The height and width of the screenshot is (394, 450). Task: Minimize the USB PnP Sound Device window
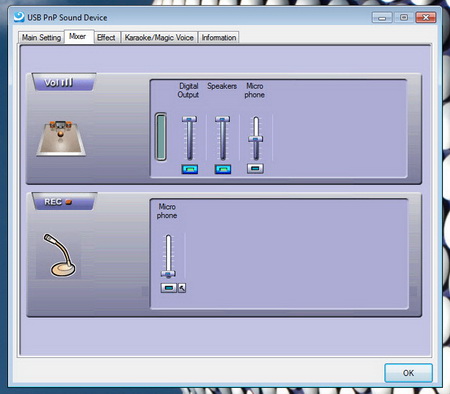point(382,17)
